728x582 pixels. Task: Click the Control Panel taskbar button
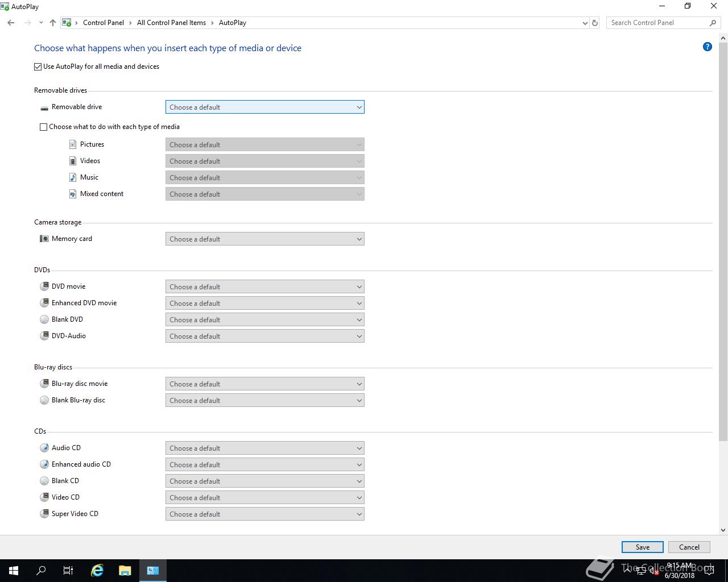[x=153, y=571]
